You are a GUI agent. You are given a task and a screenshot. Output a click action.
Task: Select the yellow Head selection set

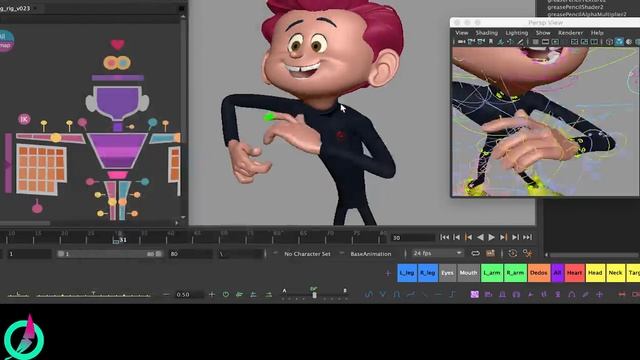595,273
